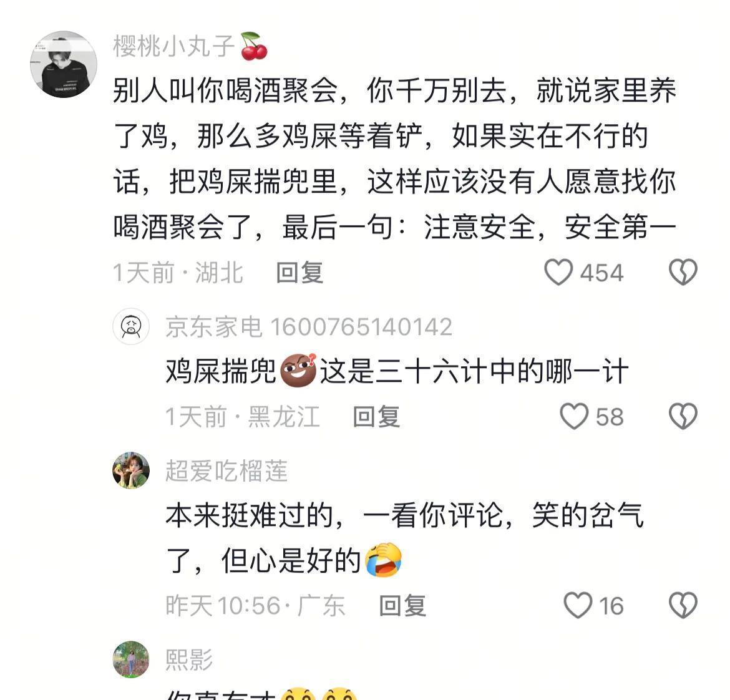Like 京东家电's comment with 58 likes
730x700 pixels.
click(574, 416)
